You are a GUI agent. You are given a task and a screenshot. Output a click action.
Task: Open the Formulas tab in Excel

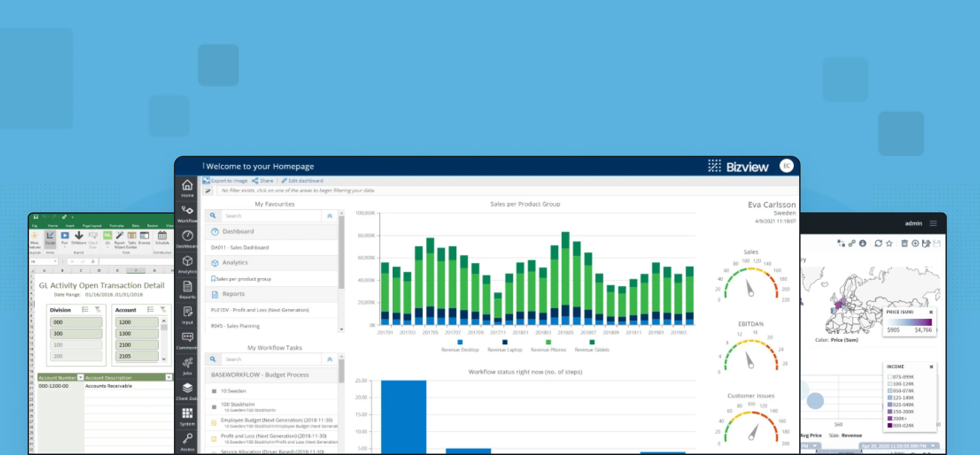click(116, 225)
